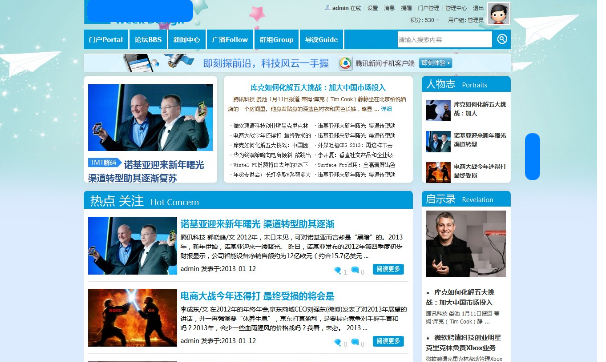Click the 热点关注 Hot Concern section header

click(248, 201)
